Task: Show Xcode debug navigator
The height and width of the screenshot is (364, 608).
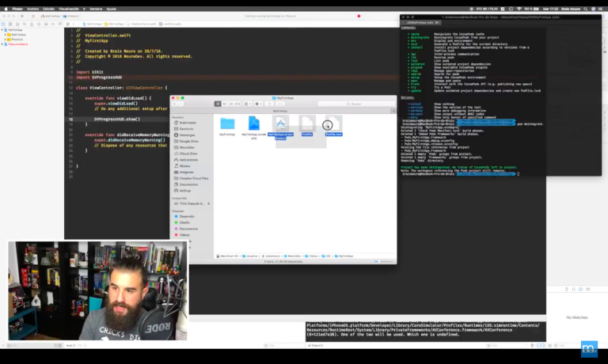Action: [46, 24]
